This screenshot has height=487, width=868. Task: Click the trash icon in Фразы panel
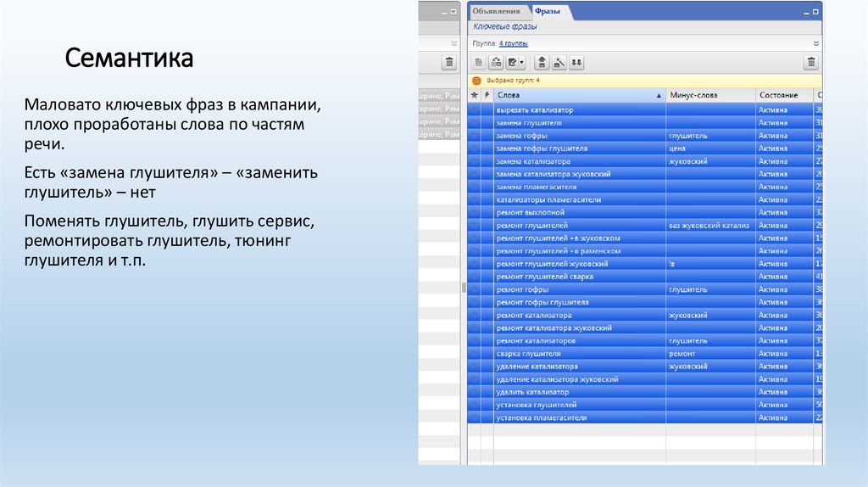pos(811,63)
